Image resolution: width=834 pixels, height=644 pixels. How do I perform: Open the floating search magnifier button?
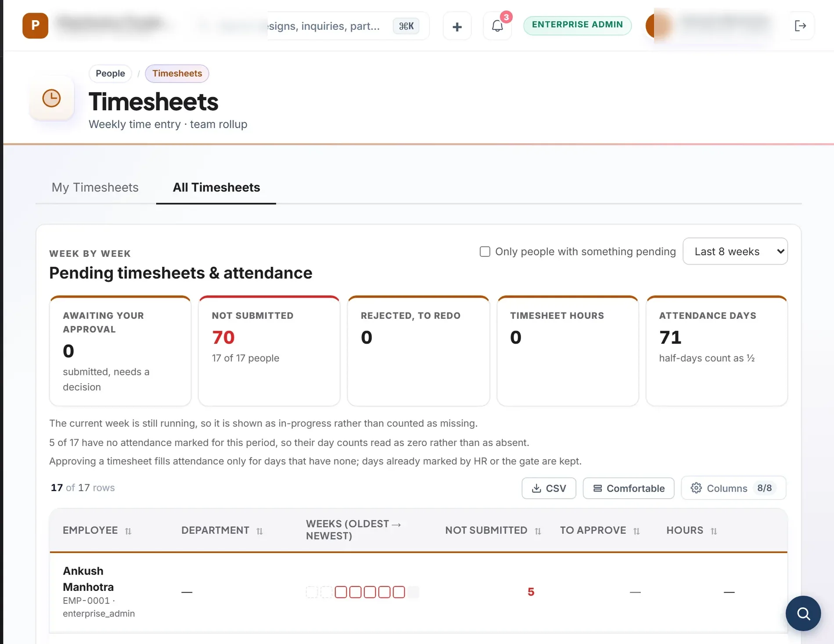pos(803,613)
